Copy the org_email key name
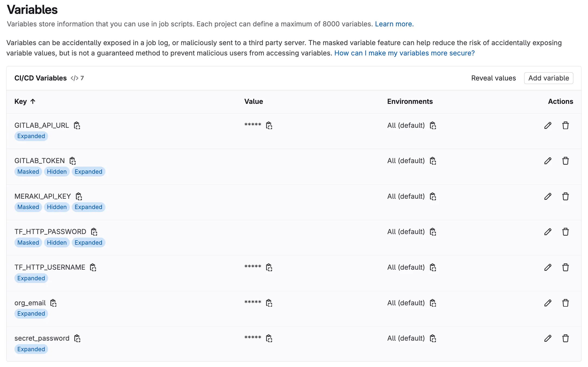 click(x=53, y=303)
